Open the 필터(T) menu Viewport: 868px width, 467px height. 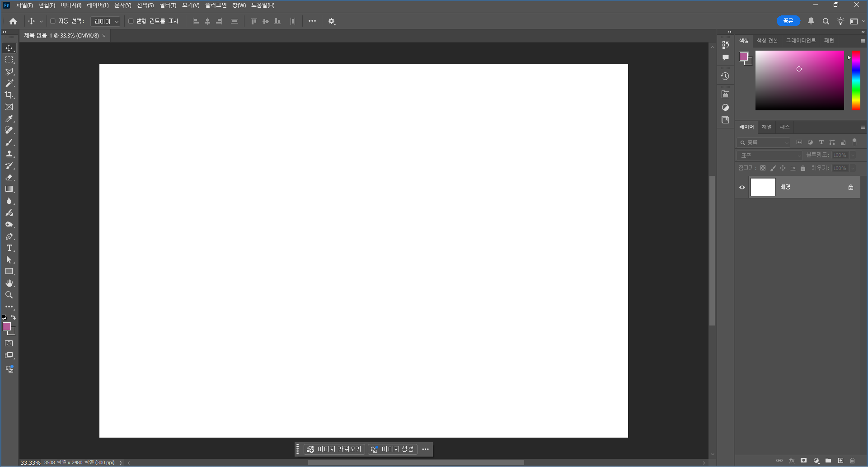[168, 5]
